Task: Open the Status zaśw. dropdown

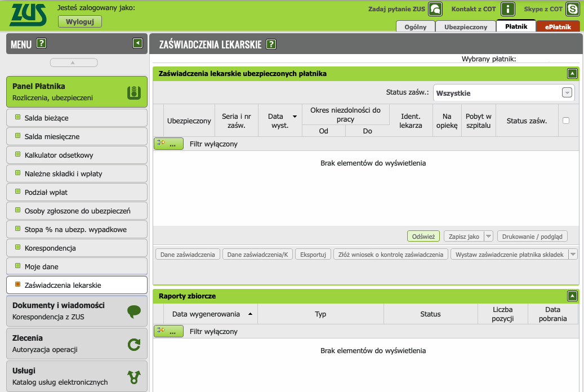Action: coord(567,93)
